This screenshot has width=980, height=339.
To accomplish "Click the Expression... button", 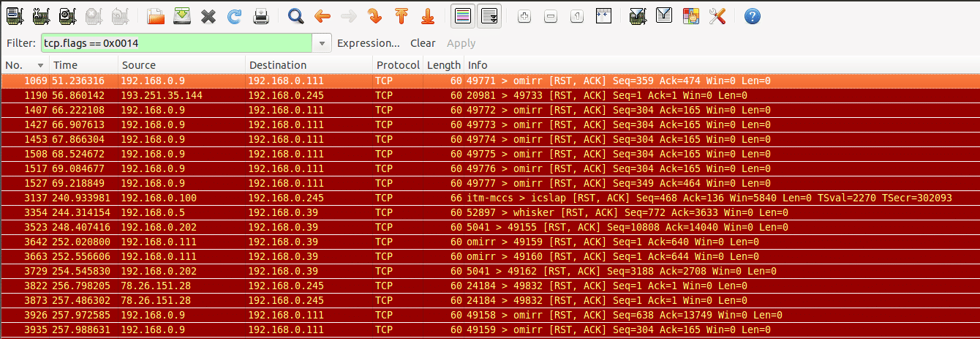I will click(x=368, y=43).
